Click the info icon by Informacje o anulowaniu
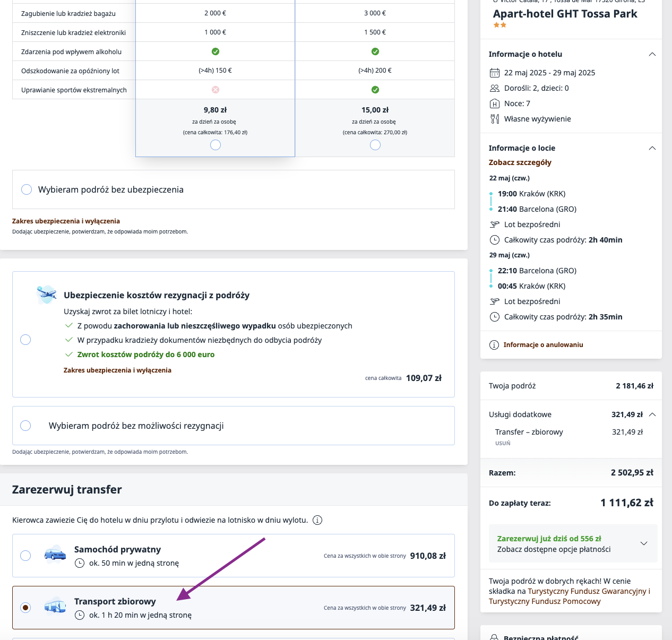This screenshot has height=640, width=672. (x=494, y=345)
